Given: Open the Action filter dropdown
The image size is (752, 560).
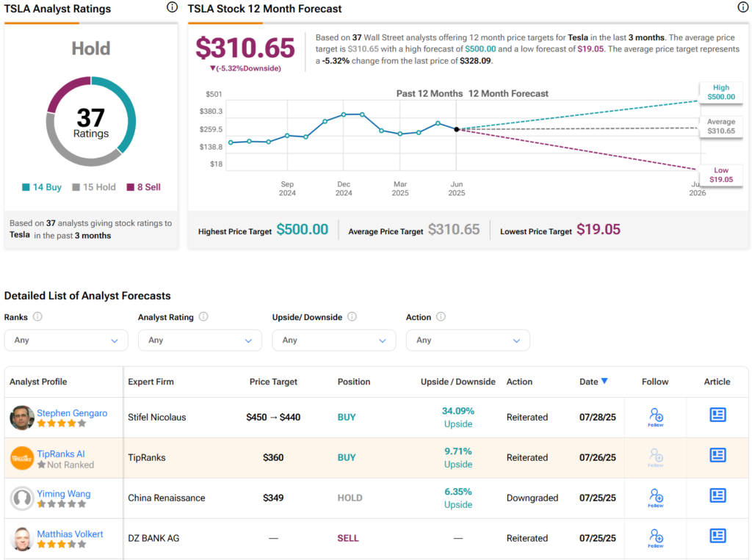Looking at the screenshot, I should (x=468, y=341).
